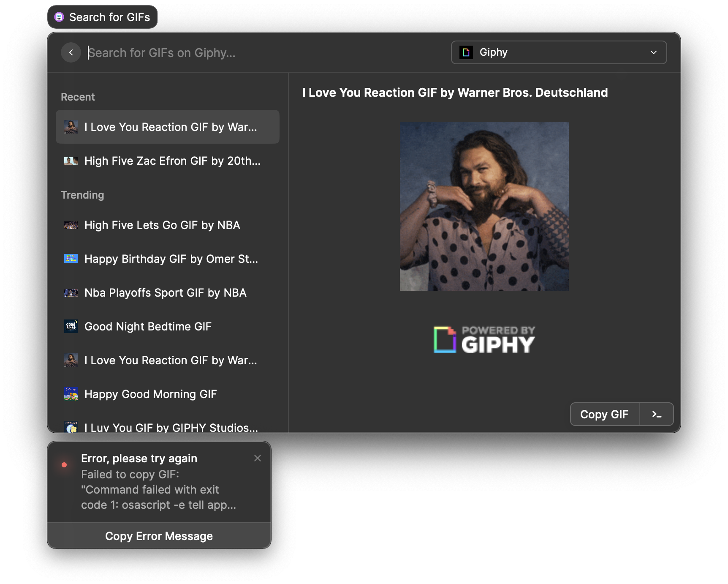Select the High Five Zac Efron GIF entry
Image resolution: width=728 pixels, height=584 pixels.
168,161
